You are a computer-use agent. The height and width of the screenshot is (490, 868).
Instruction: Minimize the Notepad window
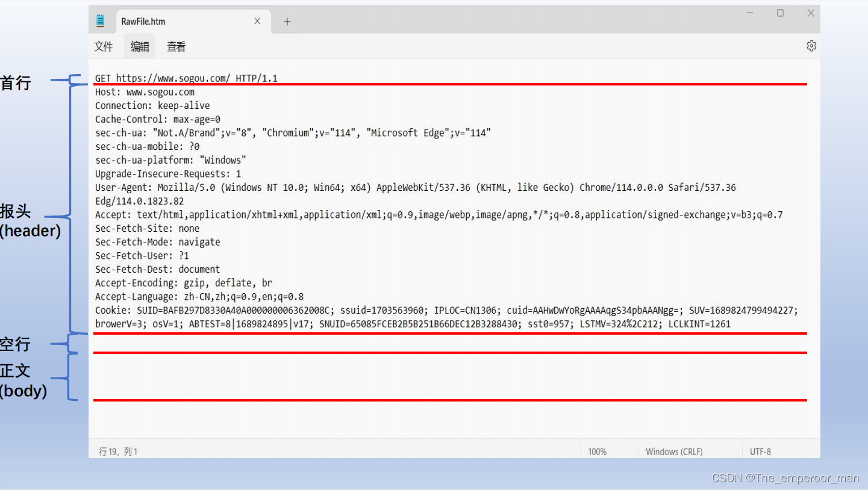point(751,13)
